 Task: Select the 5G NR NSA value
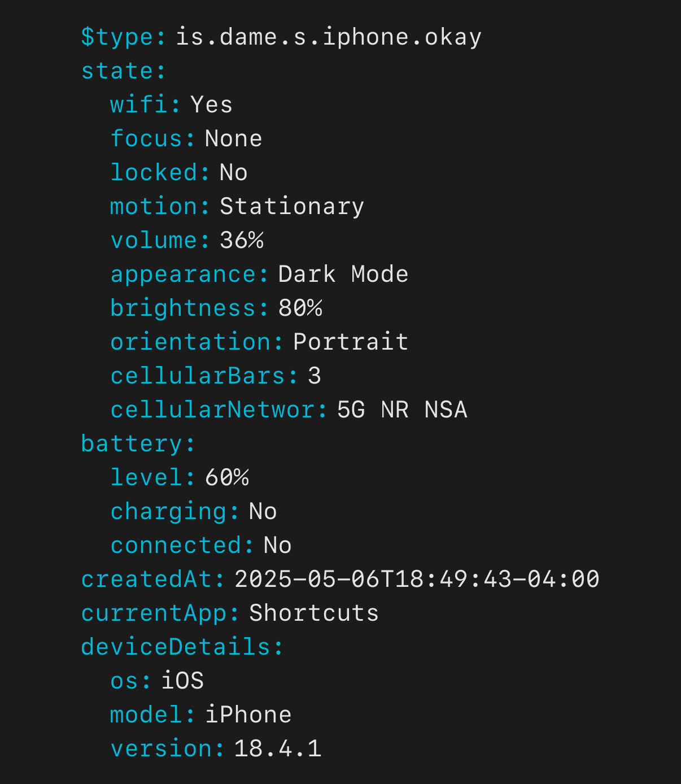coord(402,410)
